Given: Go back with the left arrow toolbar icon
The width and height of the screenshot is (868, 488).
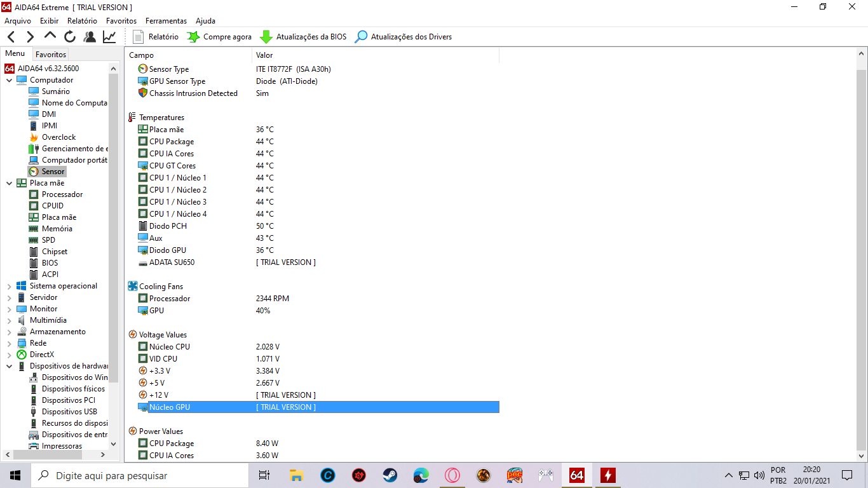Looking at the screenshot, I should 11,37.
